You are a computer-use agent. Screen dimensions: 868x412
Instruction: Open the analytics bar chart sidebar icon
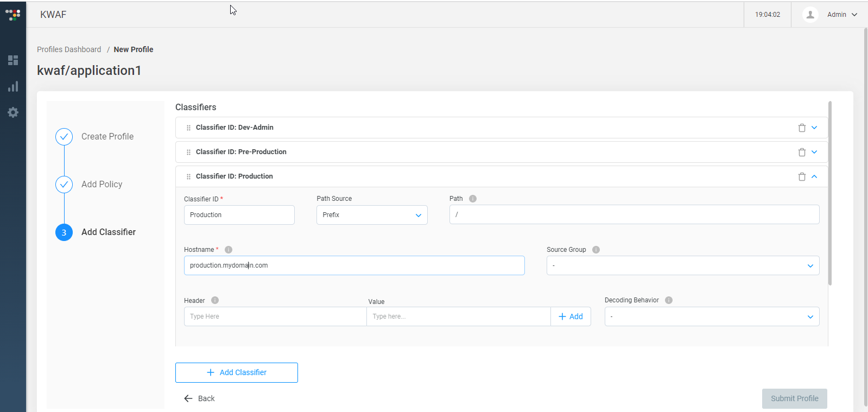pyautogui.click(x=13, y=87)
